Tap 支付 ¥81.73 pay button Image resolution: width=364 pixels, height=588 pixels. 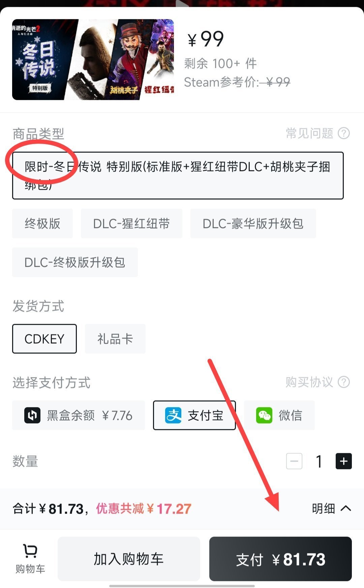[280, 559]
